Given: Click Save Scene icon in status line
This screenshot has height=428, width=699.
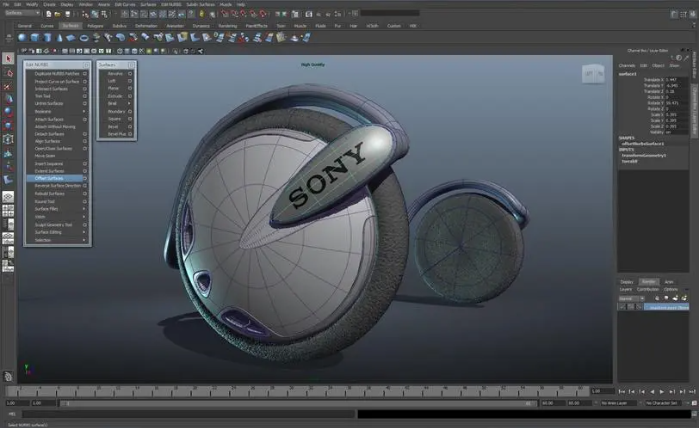Looking at the screenshot, I should 67,14.
